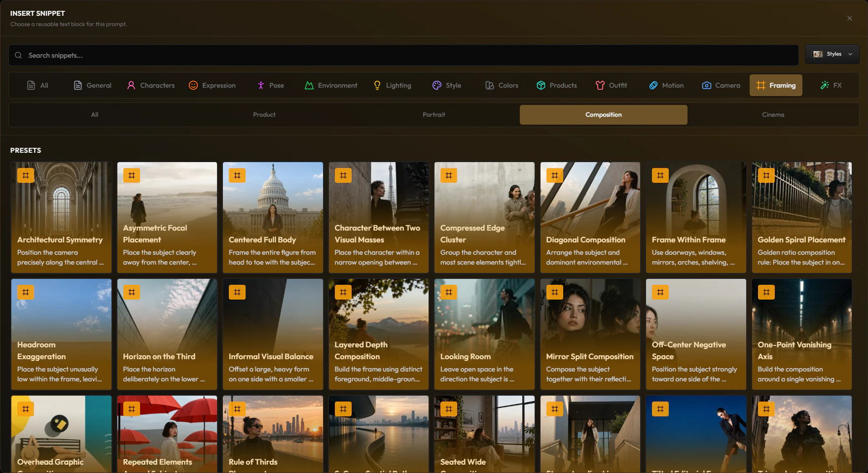This screenshot has height=473, width=868.
Task: Click framing badge on Diagonal Composition card
Action: click(x=555, y=175)
